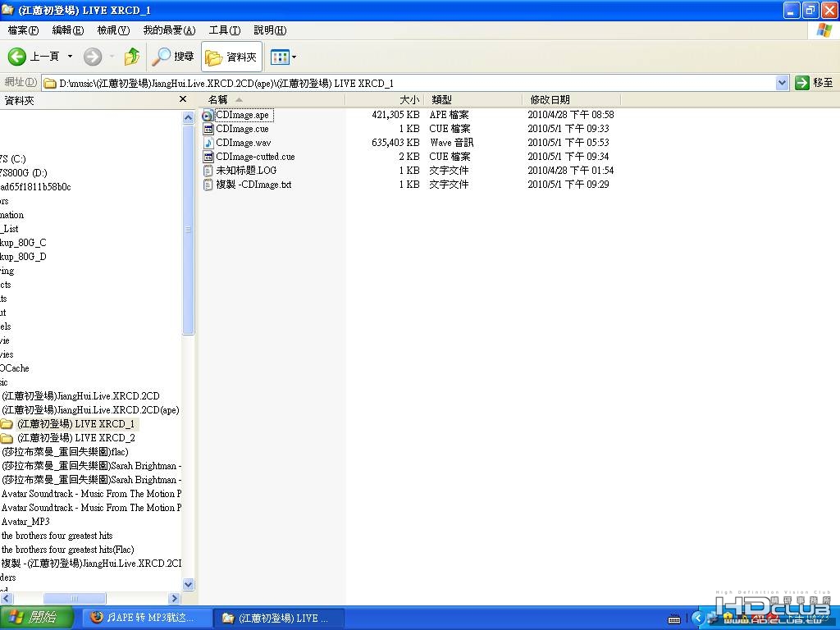This screenshot has width=840, height=630.
Task: Select (江蕙初登場) LIVE XRCD_1 tree folder
Action: [x=76, y=424]
